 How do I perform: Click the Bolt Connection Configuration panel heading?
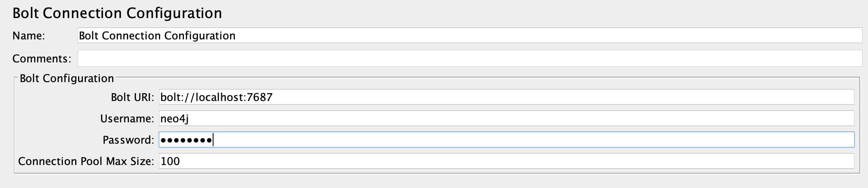coord(117,13)
